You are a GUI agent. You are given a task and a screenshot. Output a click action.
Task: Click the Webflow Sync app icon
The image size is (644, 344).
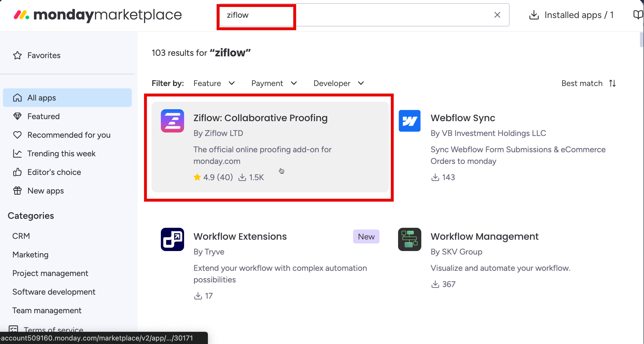click(409, 121)
